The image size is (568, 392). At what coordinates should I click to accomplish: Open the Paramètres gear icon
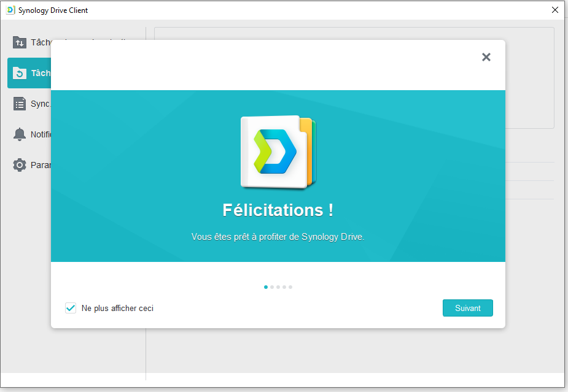coord(20,165)
